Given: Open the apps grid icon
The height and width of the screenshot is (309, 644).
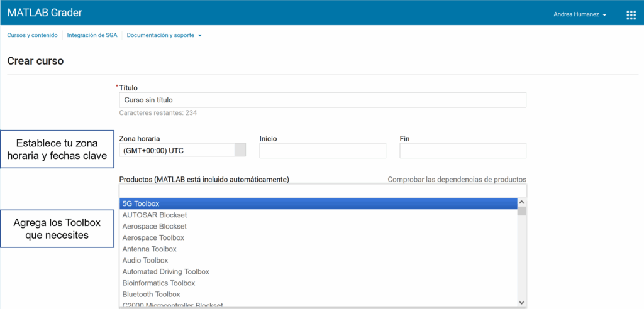Looking at the screenshot, I should click(x=630, y=15).
